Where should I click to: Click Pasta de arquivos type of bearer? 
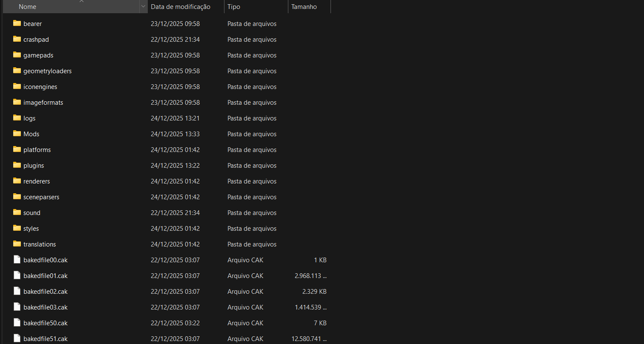[x=252, y=24]
